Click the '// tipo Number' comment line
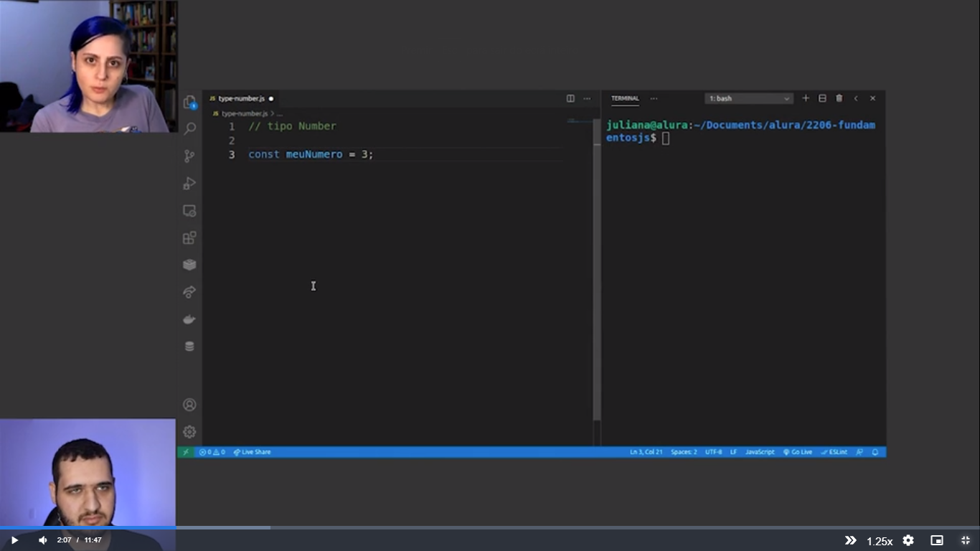 point(292,126)
